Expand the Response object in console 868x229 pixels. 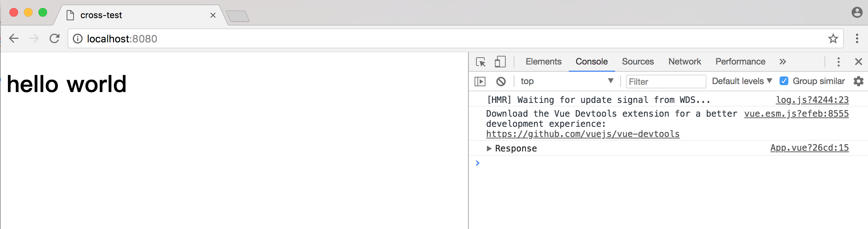pyautogui.click(x=489, y=148)
